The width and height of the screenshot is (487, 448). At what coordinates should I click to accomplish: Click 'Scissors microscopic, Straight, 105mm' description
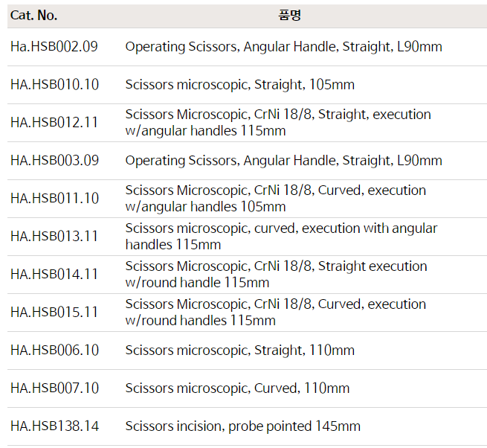[239, 85]
